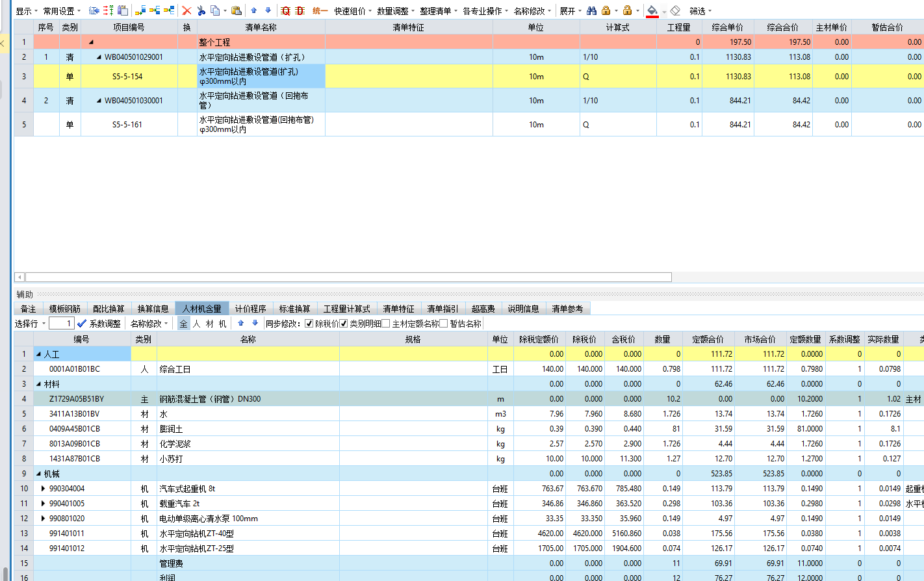The width and height of the screenshot is (924, 581).
Task: Collapse the 机械 group row
Action: point(38,474)
